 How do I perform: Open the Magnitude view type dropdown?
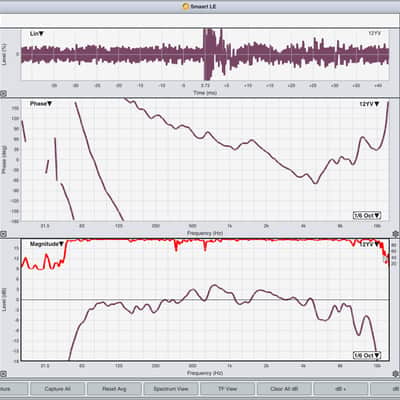point(47,244)
